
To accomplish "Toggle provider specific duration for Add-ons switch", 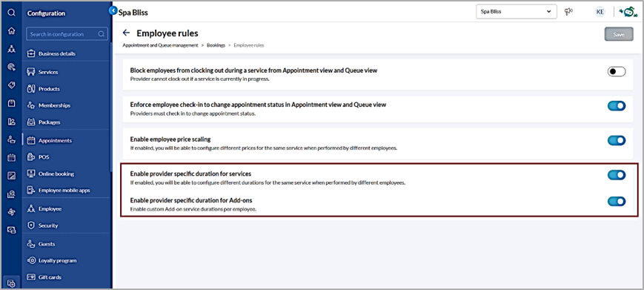I will 617,201.
